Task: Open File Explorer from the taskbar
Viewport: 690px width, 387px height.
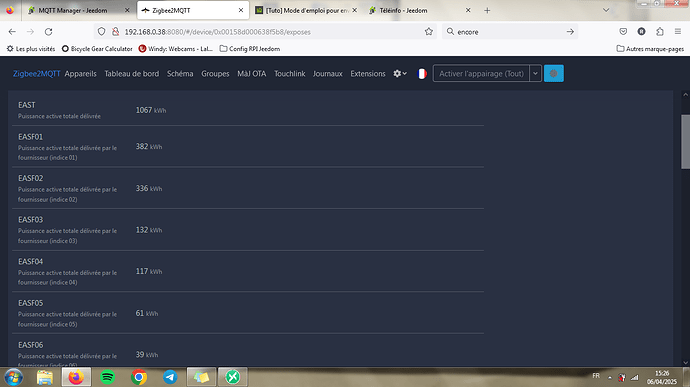Action: point(44,377)
